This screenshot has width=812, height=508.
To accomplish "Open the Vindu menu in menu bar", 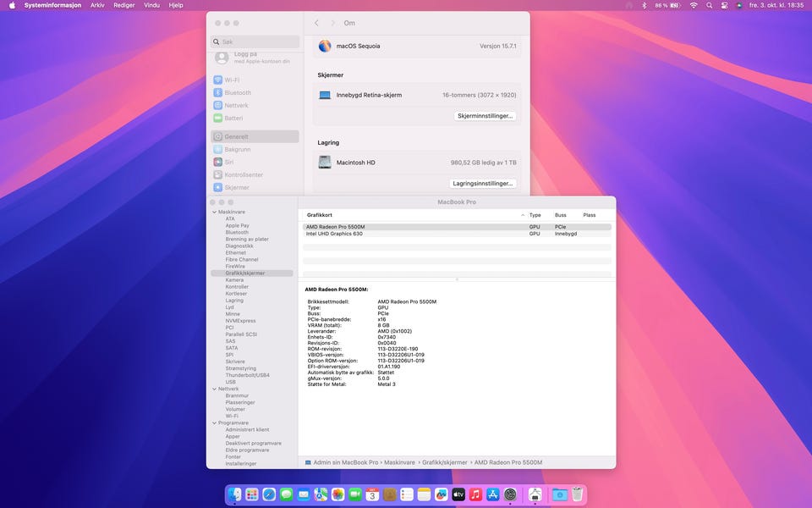I will [x=151, y=5].
